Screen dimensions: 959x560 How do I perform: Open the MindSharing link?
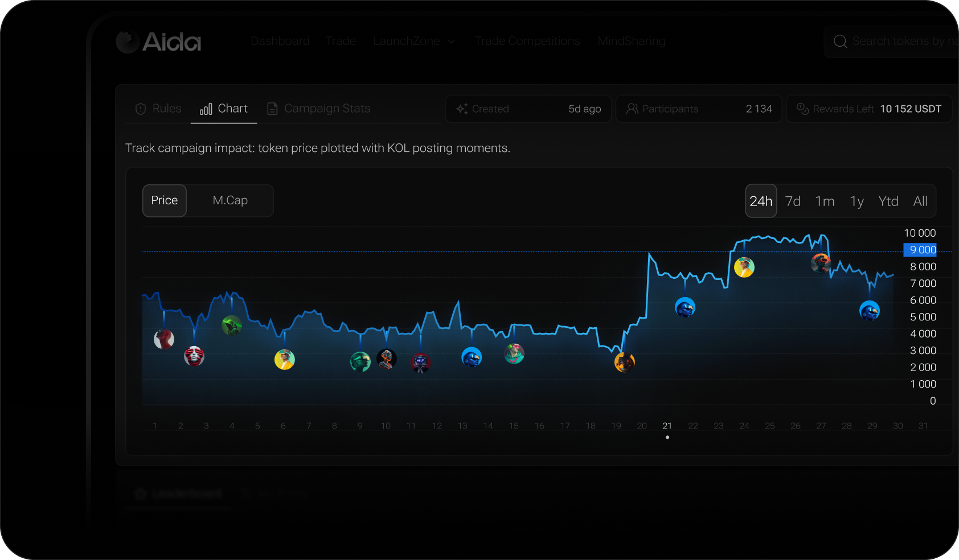632,42
